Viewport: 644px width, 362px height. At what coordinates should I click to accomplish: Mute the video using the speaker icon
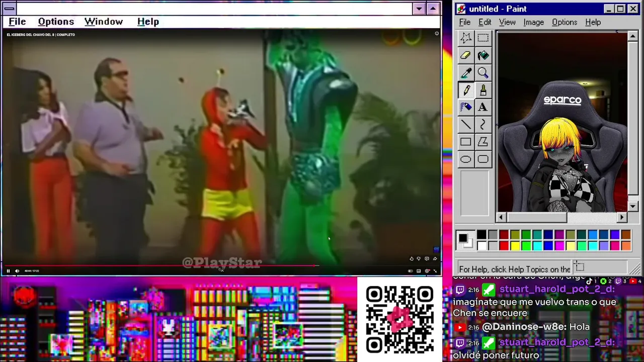click(17, 271)
